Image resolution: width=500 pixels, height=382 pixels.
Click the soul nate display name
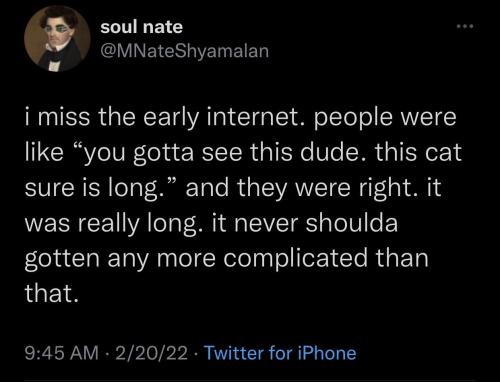142,27
